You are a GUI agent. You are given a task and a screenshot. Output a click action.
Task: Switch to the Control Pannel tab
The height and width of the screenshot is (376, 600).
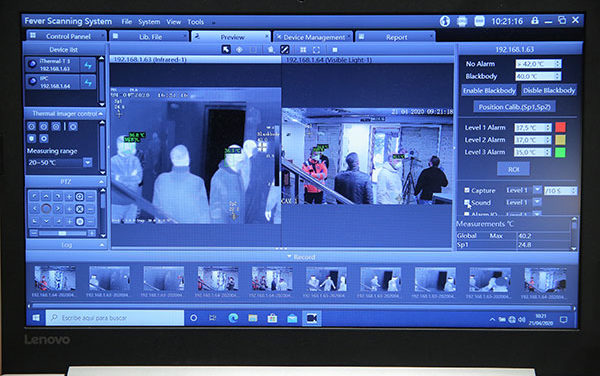click(x=66, y=36)
